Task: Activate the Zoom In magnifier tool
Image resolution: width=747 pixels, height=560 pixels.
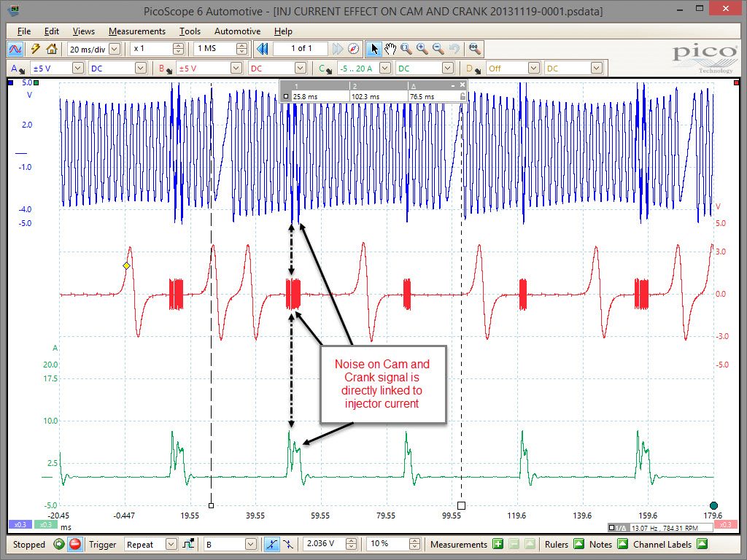Action: (x=422, y=49)
